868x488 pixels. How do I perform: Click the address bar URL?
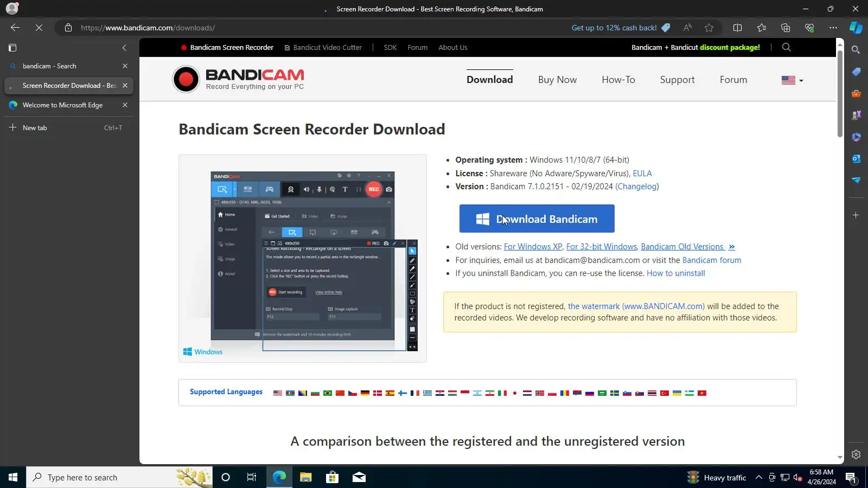pyautogui.click(x=148, y=28)
